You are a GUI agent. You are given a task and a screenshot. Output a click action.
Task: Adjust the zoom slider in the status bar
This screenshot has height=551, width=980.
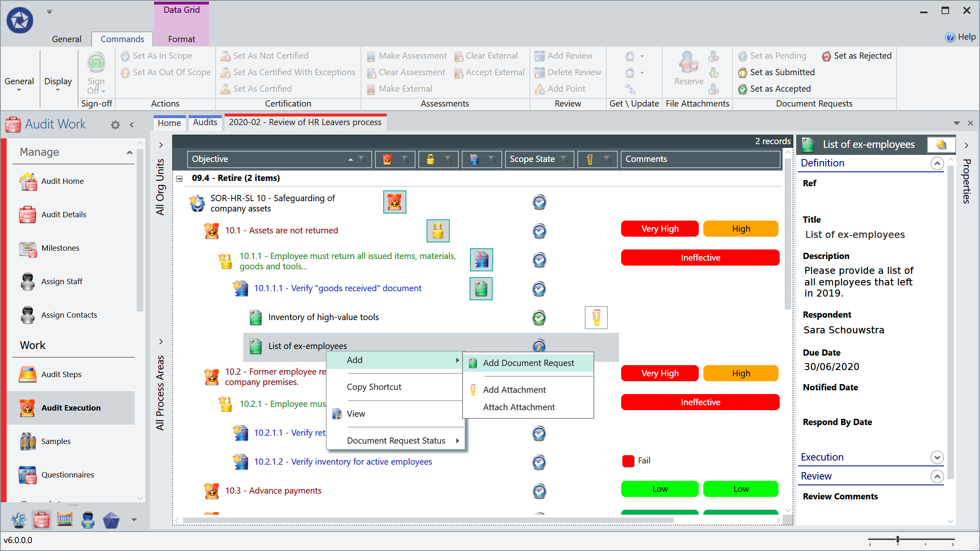coord(897,540)
